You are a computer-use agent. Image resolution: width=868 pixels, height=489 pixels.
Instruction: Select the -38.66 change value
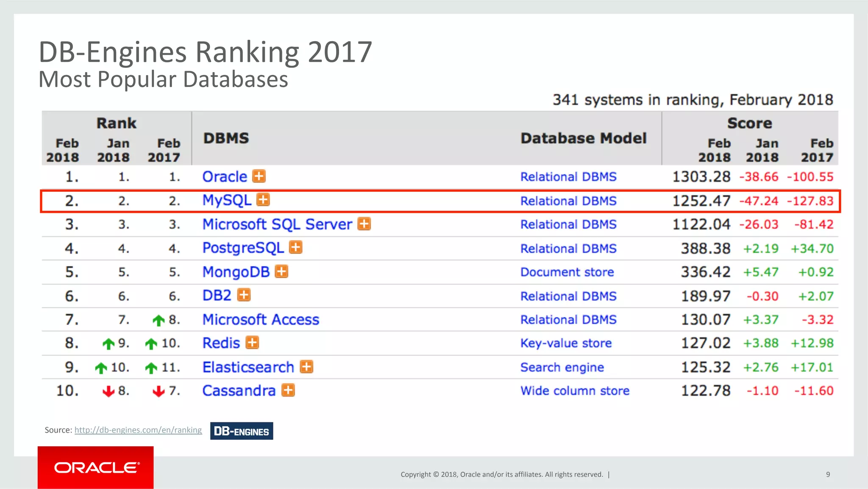759,177
